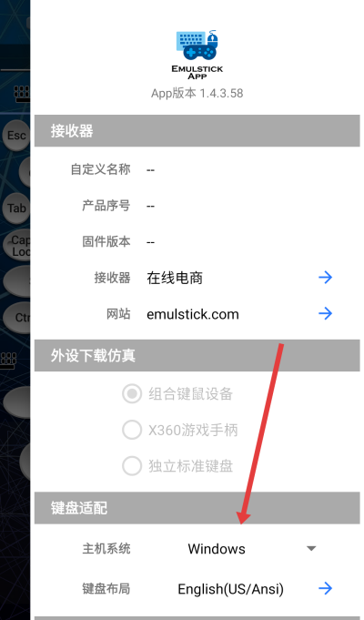This screenshot has height=620, width=364.
Task: Tap the Caps Lock key behind drawer
Action: pos(17,246)
